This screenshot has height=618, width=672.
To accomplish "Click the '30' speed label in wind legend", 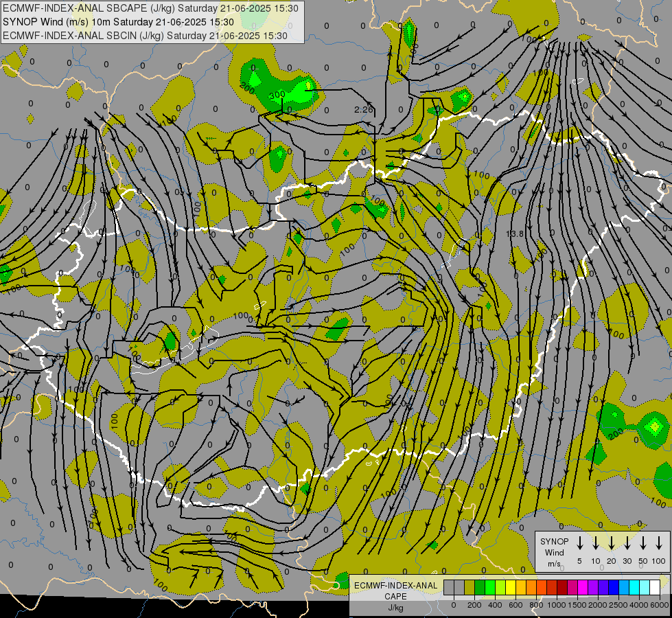I will point(627,561).
